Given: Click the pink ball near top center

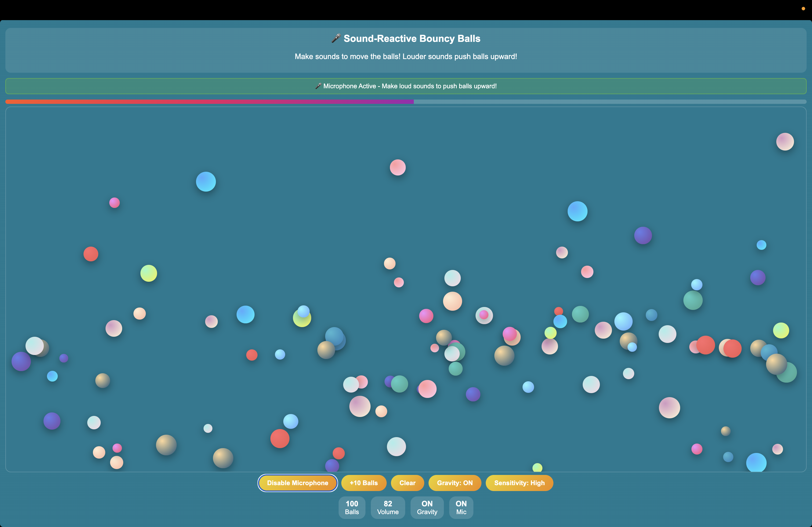Looking at the screenshot, I should 397,167.
